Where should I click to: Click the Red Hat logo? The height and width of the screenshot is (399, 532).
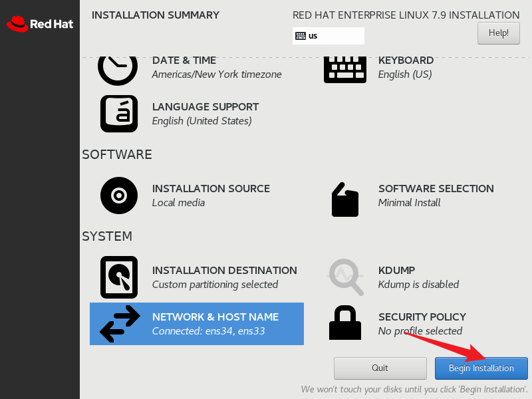(x=40, y=24)
